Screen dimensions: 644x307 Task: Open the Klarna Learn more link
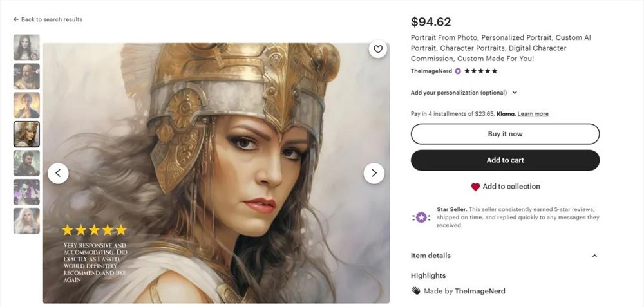[533, 114]
